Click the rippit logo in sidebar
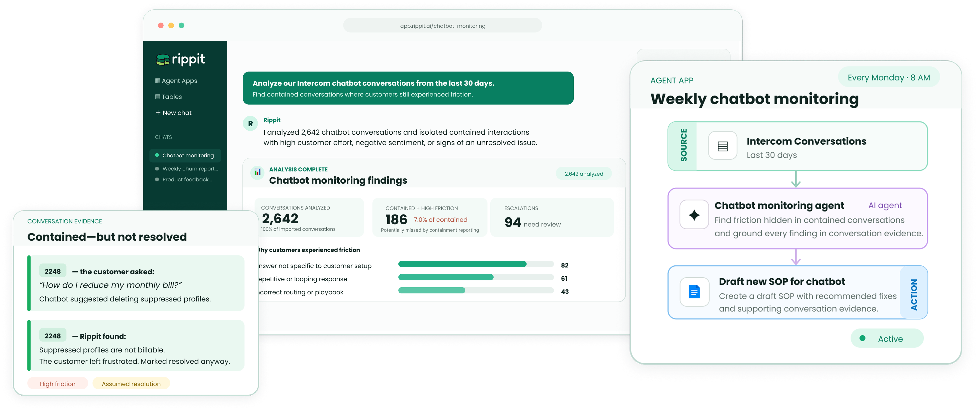 coord(180,59)
